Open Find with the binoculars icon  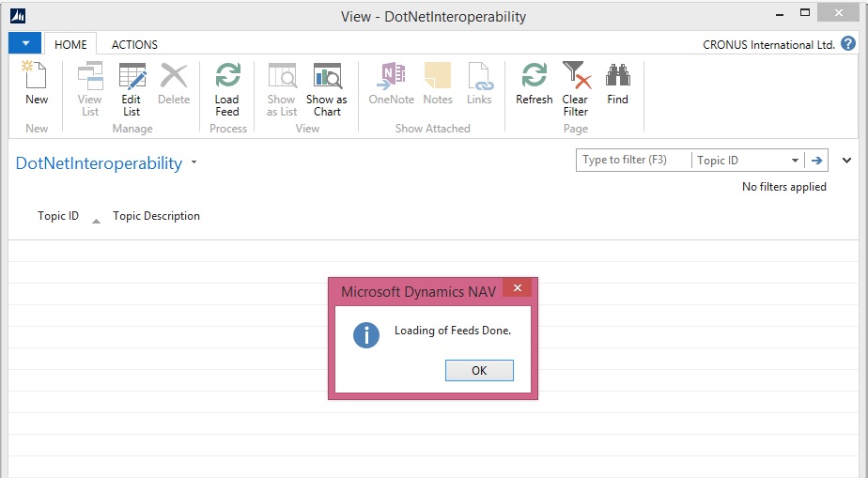point(618,75)
